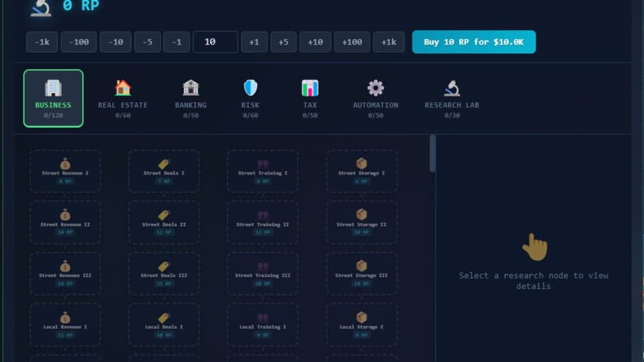644x362 pixels.
Task: Subtract 100 from the RP amount
Action: coord(79,42)
